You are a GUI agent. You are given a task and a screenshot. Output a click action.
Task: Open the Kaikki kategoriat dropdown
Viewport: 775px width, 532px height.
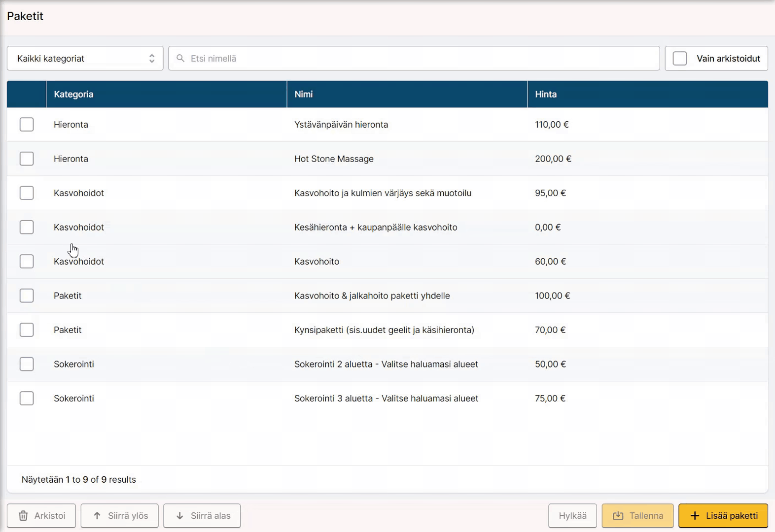pyautogui.click(x=85, y=59)
